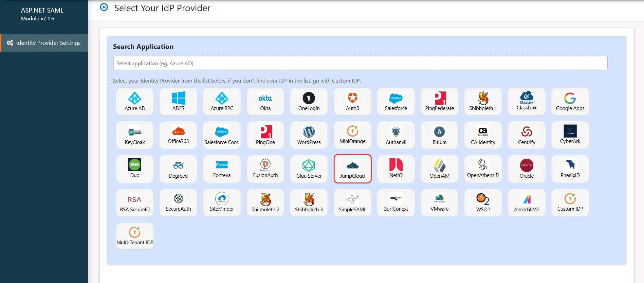
Task: Select the OpenAM tile
Action: pyautogui.click(x=440, y=169)
